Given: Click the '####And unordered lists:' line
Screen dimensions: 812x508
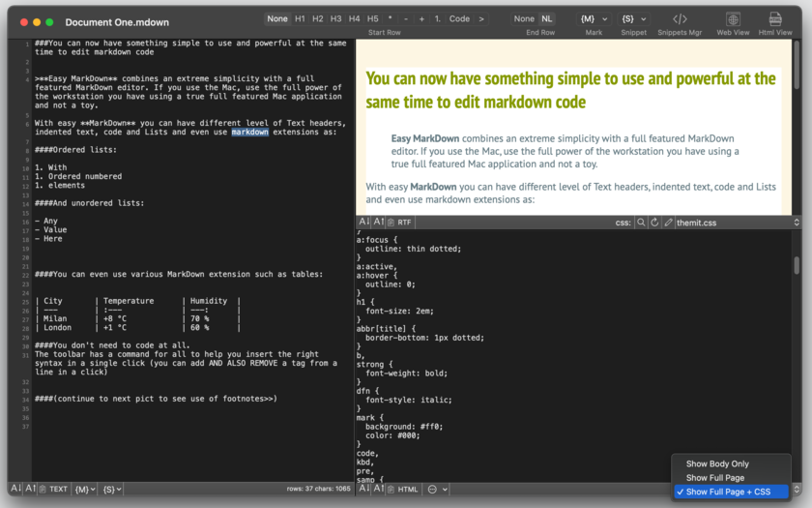Looking at the screenshot, I should [89, 203].
